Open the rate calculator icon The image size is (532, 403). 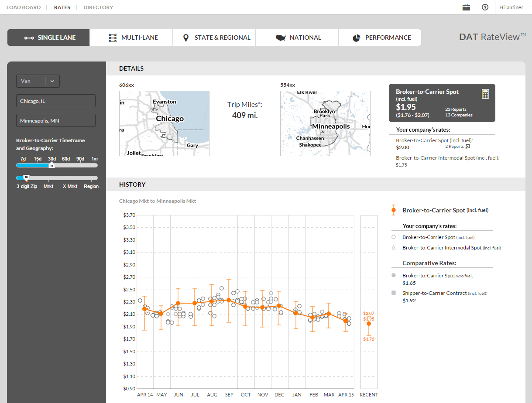point(485,94)
